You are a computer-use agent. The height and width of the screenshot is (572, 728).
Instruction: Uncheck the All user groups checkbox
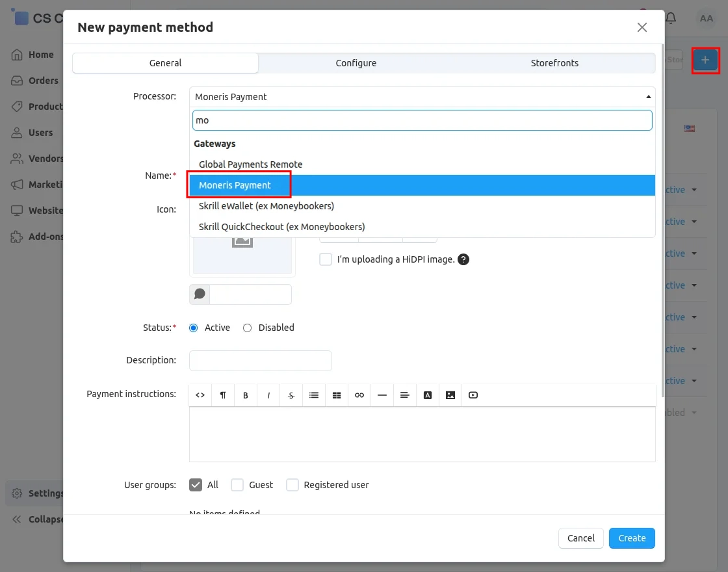click(x=196, y=485)
